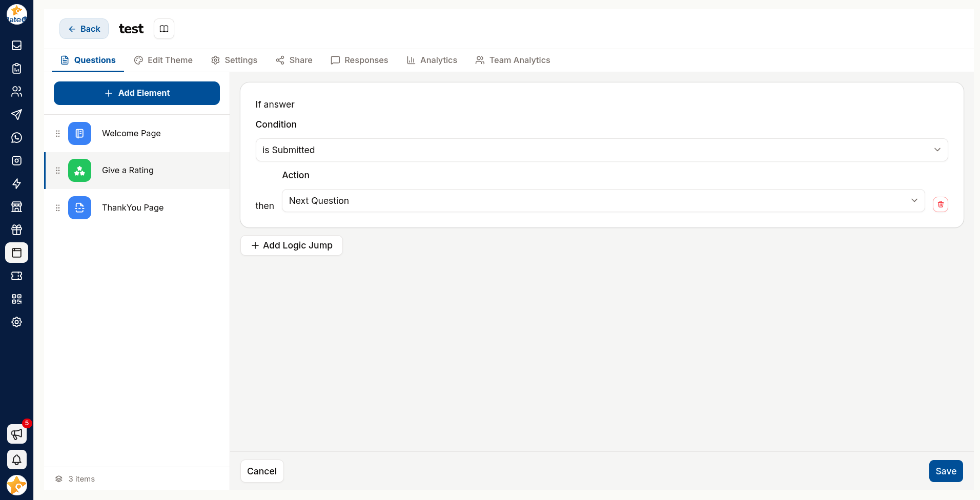This screenshot has height=500, width=980.
Task: Open the megaphone announcements icon with badge
Action: (16, 434)
